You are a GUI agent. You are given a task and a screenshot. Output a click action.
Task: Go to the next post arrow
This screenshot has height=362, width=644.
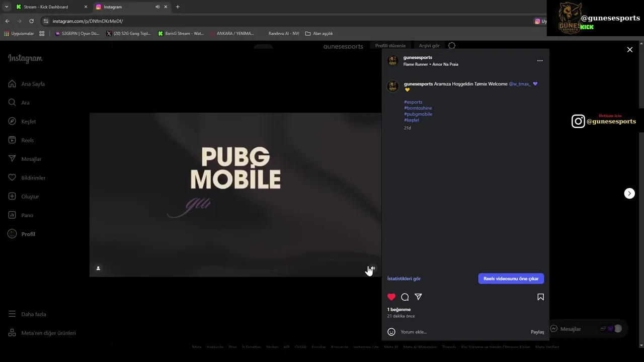click(629, 194)
